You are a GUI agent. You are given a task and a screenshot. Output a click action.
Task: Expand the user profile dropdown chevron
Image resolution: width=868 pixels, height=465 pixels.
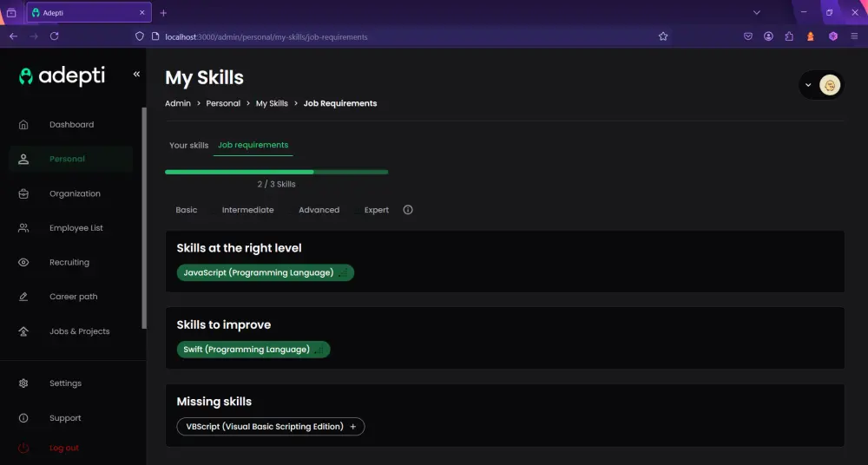click(x=808, y=85)
